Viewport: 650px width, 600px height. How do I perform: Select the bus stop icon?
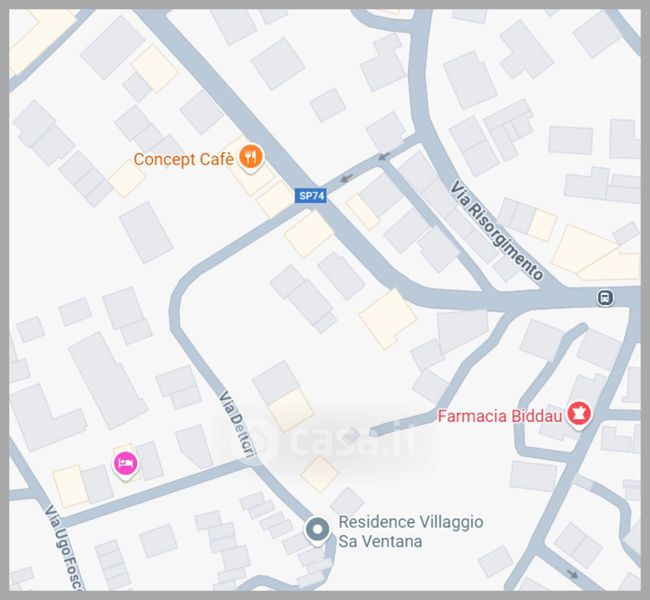[605, 297]
